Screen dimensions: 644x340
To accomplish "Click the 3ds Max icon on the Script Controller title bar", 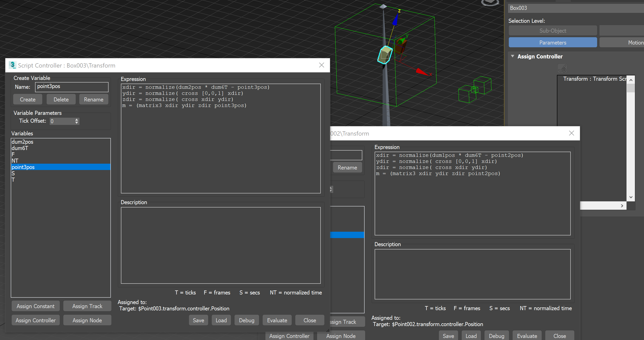I will click(x=12, y=65).
